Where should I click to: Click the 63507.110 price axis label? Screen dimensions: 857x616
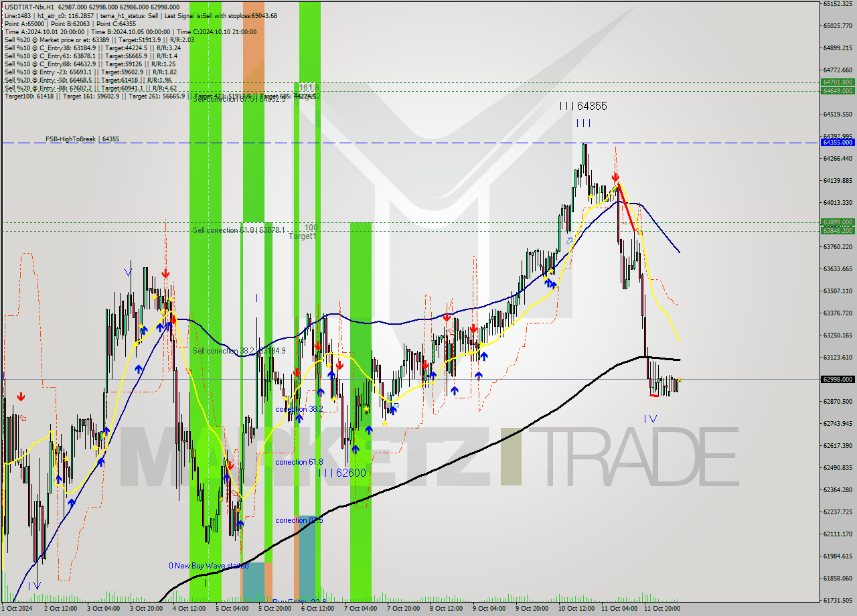[x=838, y=291]
